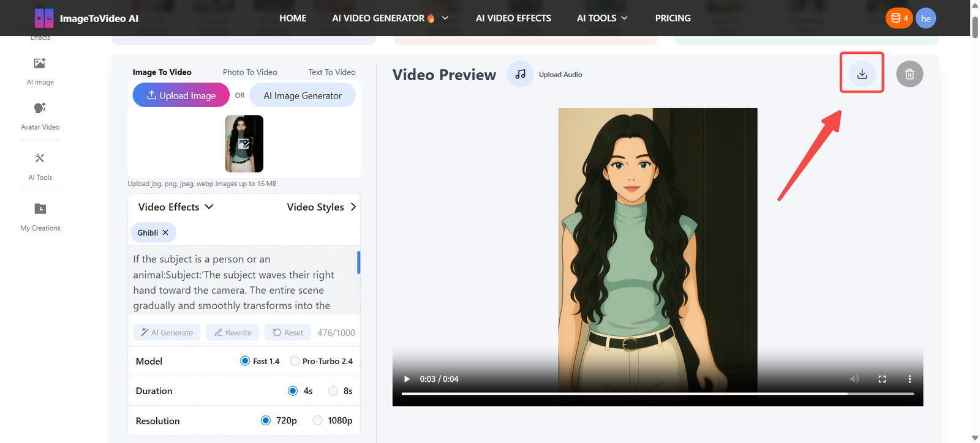Screen dimensions: 980x443
Task: Select the Pro-Turbo 2.4 model
Action: click(295, 361)
